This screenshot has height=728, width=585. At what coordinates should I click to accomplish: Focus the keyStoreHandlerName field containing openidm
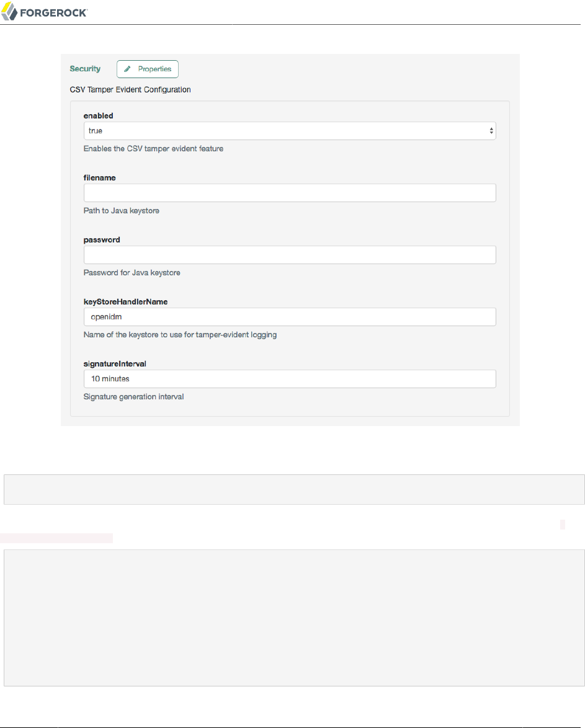(290, 317)
